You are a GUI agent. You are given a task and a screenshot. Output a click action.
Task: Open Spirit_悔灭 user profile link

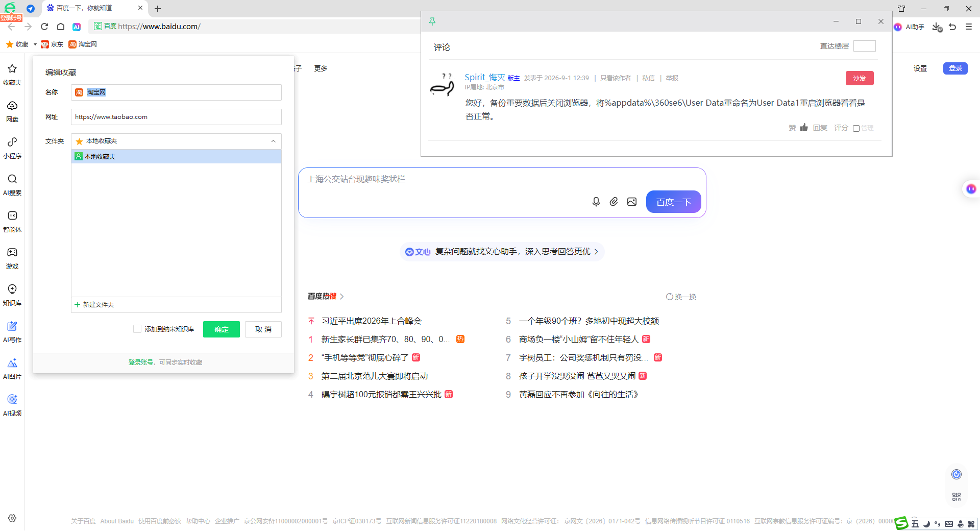tap(485, 77)
